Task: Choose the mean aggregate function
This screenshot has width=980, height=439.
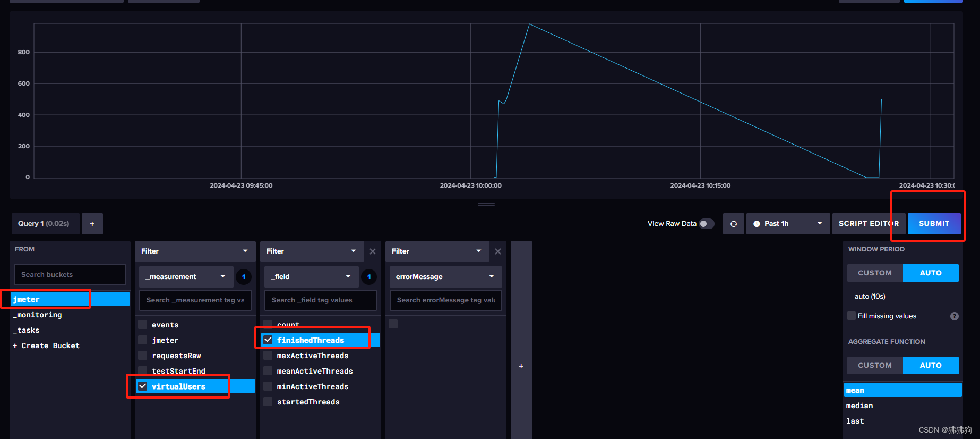Action: tap(902, 390)
